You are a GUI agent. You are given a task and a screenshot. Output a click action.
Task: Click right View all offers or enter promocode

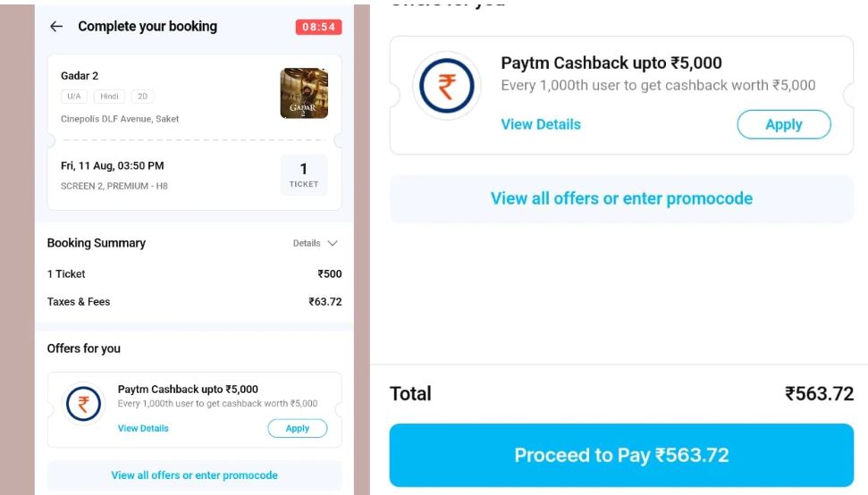[x=621, y=198]
